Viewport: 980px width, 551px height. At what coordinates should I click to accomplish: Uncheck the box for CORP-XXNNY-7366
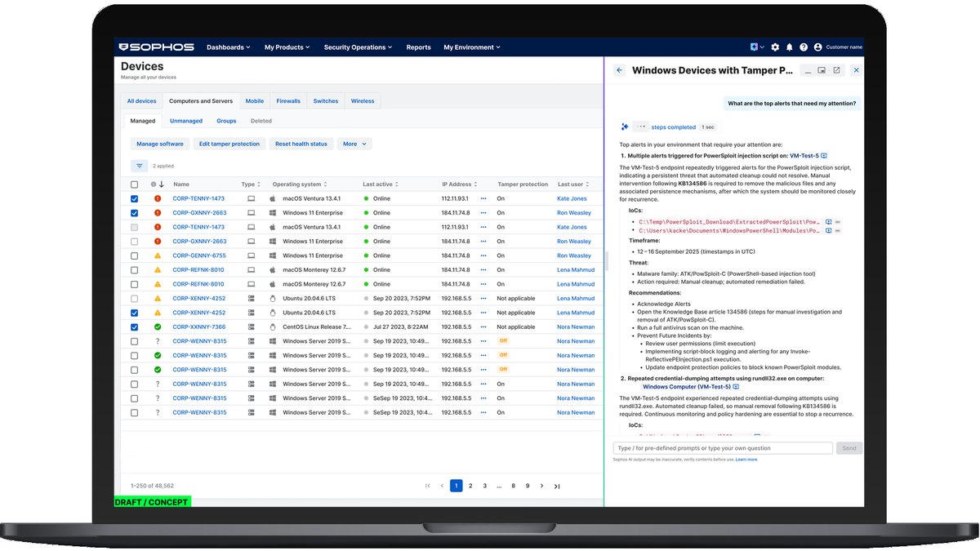[135, 327]
